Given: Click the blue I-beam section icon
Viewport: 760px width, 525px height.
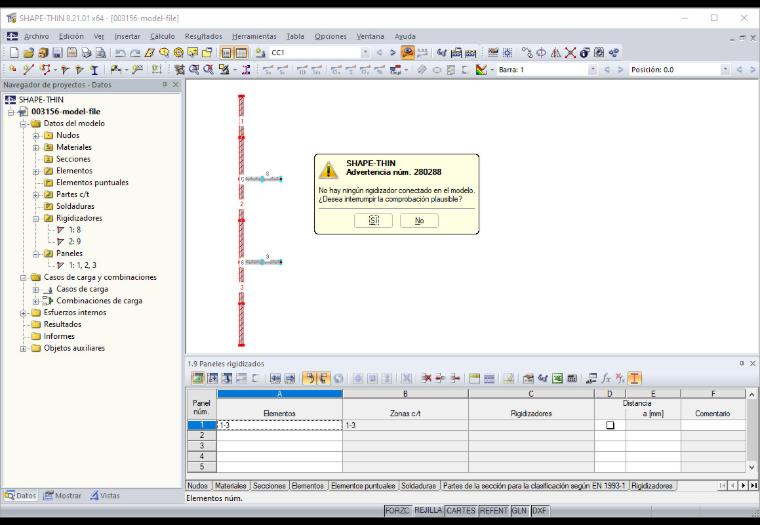Looking at the screenshot, I should tap(95, 70).
